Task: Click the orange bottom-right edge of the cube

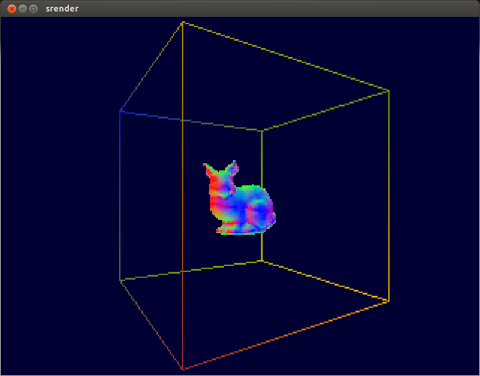Action: (286, 335)
